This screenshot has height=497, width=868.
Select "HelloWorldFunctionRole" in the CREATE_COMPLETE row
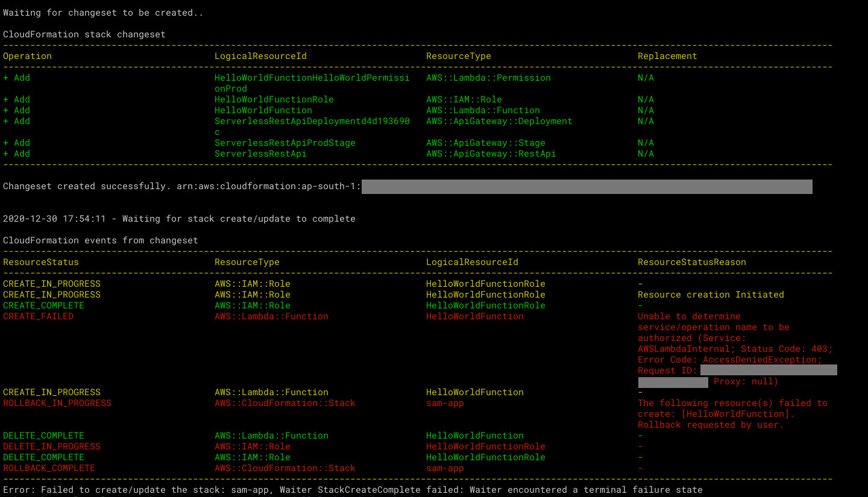coord(486,305)
